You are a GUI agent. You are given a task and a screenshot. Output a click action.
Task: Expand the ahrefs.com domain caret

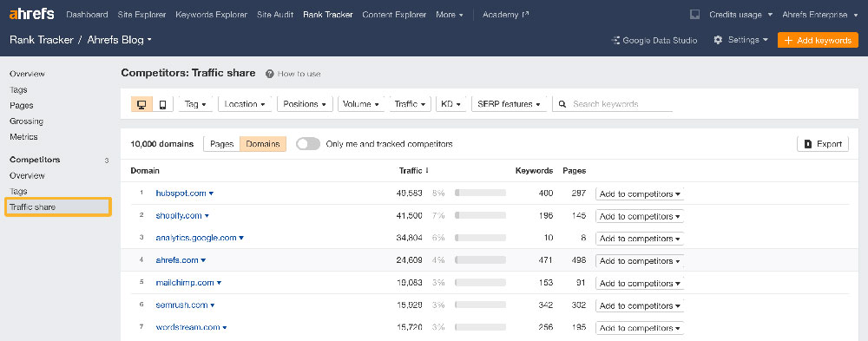(x=203, y=260)
